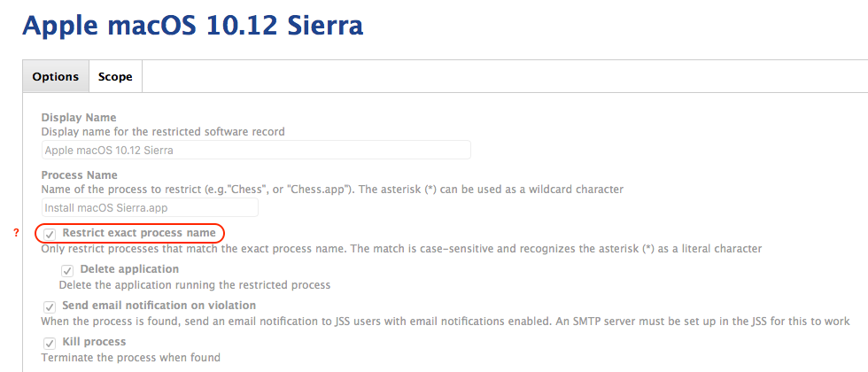This screenshot has width=868, height=372.
Task: Click the 'Delete the application running' description text
Action: pos(195,285)
